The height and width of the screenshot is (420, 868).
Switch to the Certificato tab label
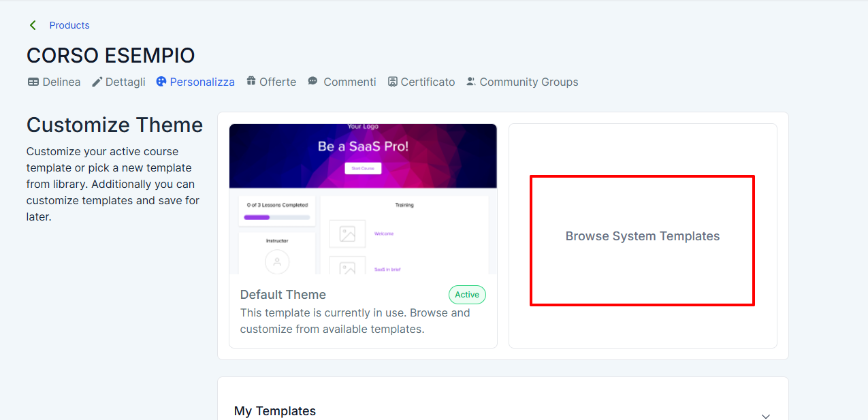point(428,82)
